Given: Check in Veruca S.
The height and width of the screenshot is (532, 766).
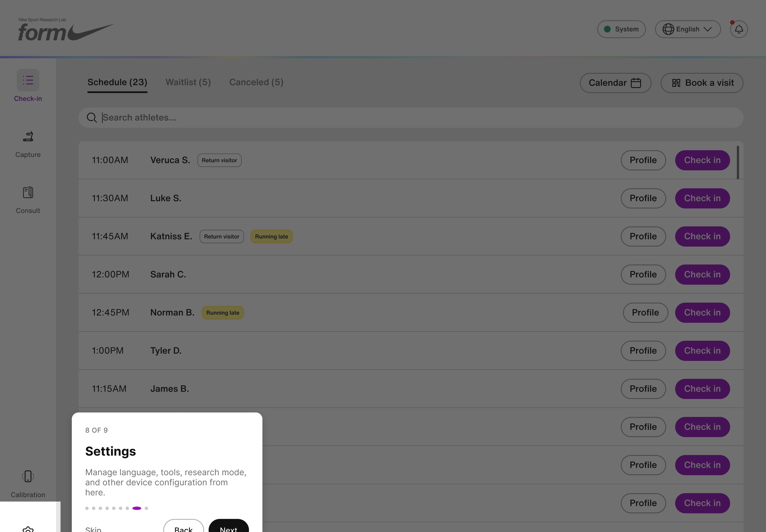Looking at the screenshot, I should 702,160.
